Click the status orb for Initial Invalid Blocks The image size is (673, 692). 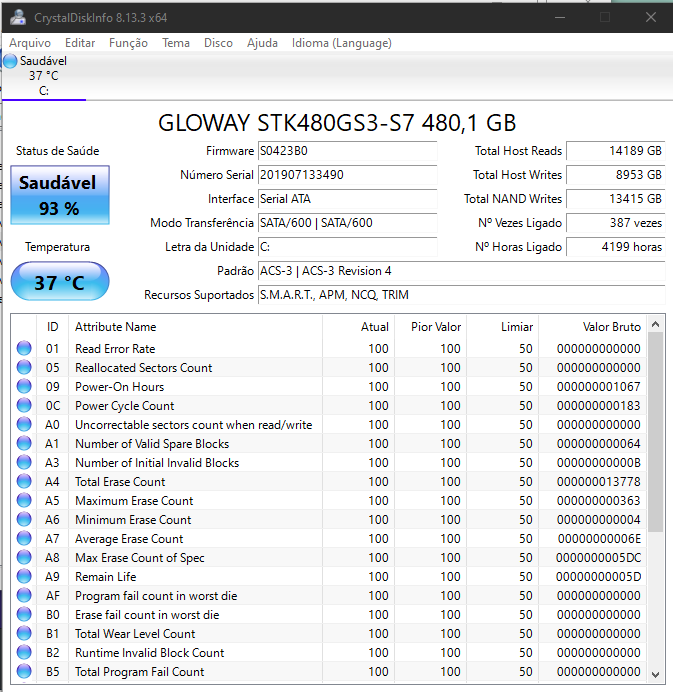pyautogui.click(x=24, y=462)
